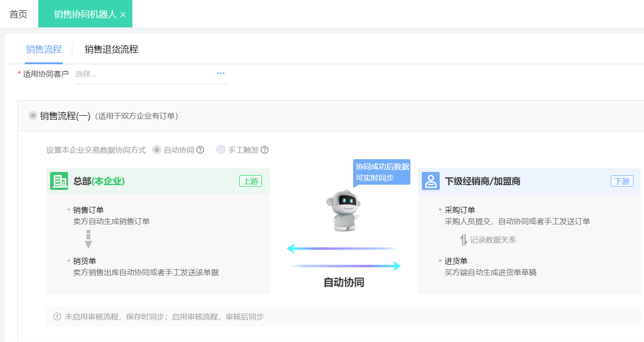Click the help icon next to 自动协同

click(x=200, y=150)
